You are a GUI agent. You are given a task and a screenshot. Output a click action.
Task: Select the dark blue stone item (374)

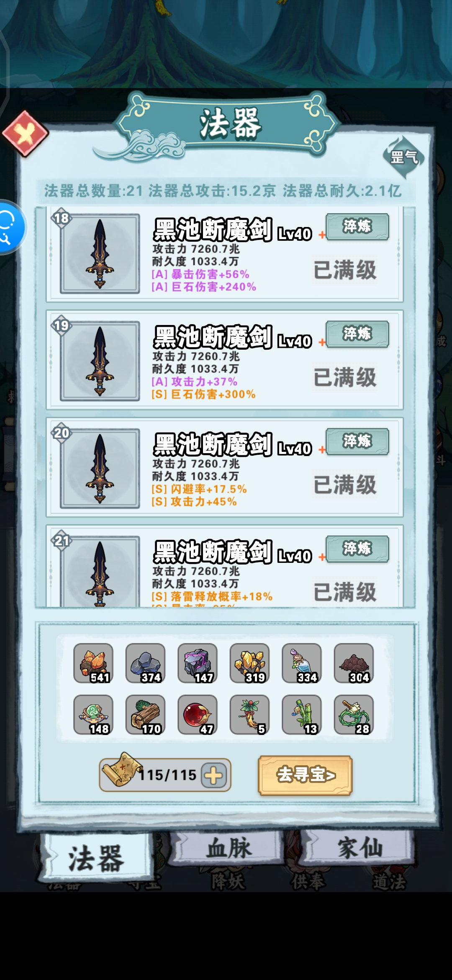pyautogui.click(x=145, y=663)
